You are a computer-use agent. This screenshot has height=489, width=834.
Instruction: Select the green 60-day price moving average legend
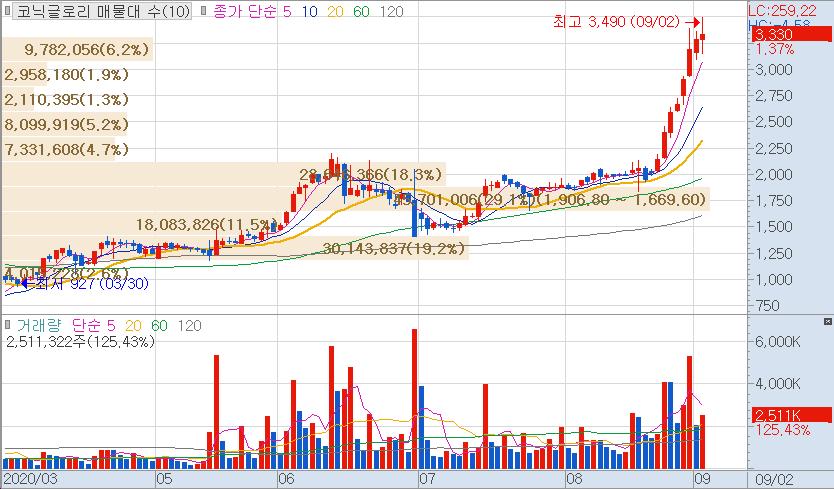point(361,11)
